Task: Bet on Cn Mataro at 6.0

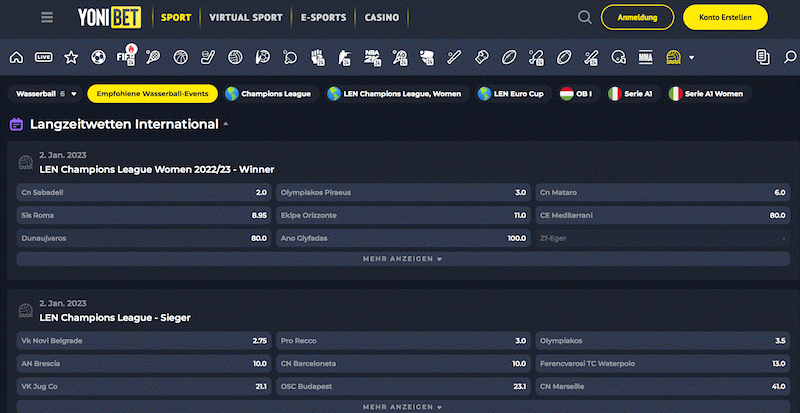Action: (x=663, y=192)
